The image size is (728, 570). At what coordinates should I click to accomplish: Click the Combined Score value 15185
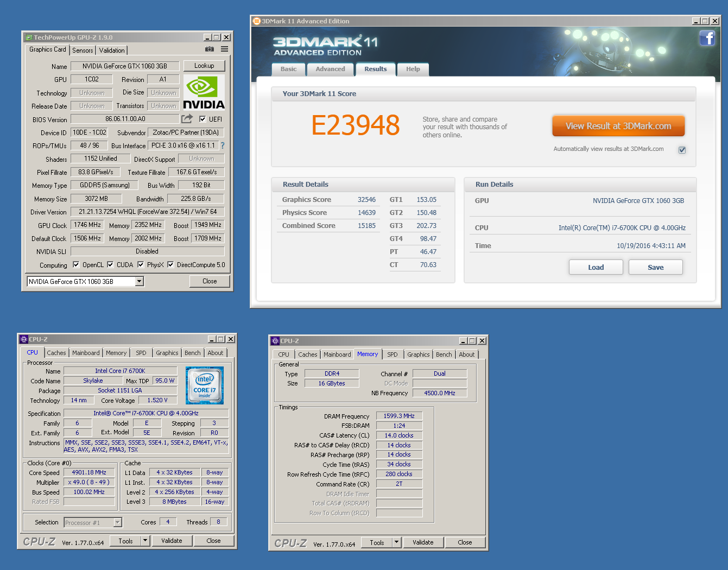click(x=366, y=226)
